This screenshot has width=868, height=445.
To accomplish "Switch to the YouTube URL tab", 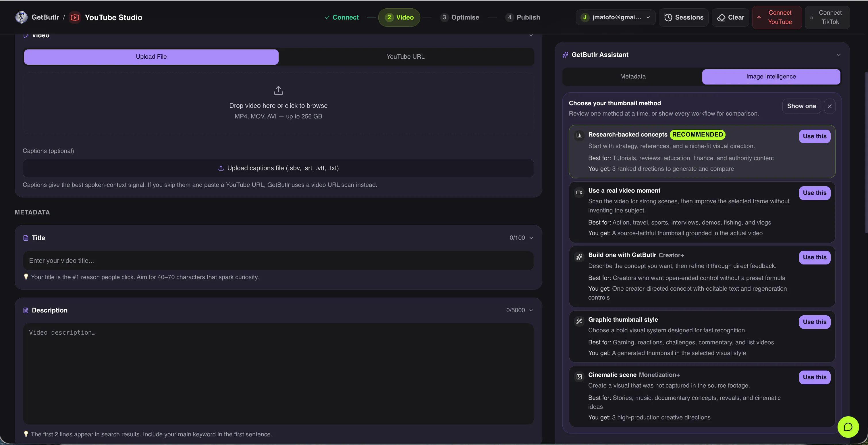I will pos(405,57).
